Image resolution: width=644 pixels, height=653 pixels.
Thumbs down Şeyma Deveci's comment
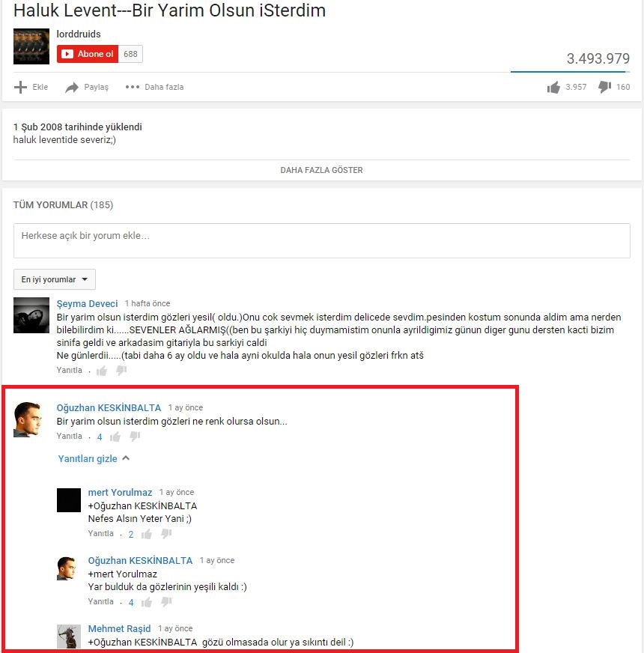pos(121,370)
